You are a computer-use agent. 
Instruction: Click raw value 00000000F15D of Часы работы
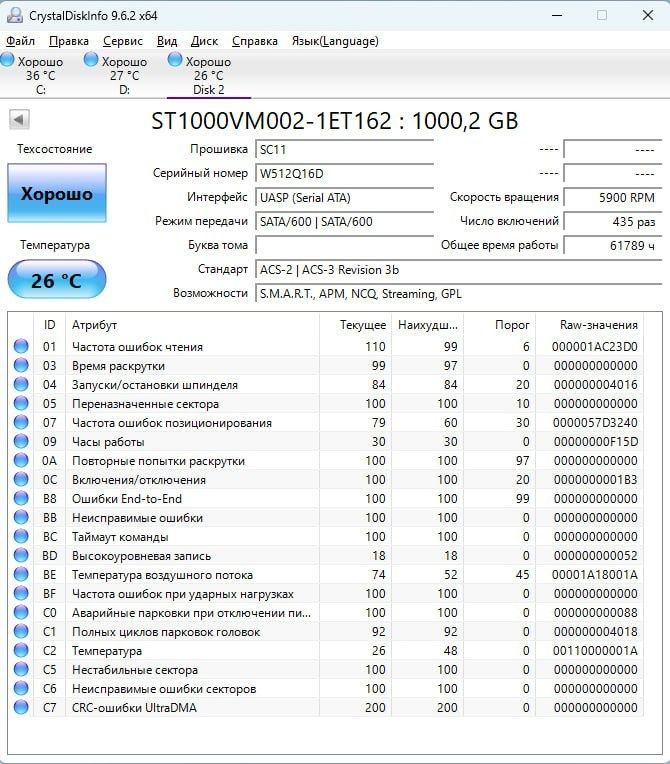[x=595, y=441]
